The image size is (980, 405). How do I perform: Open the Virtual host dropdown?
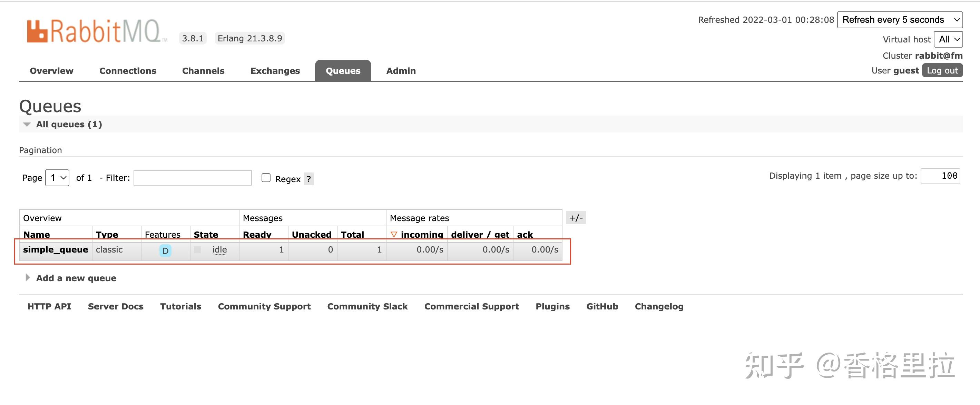pyautogui.click(x=948, y=39)
